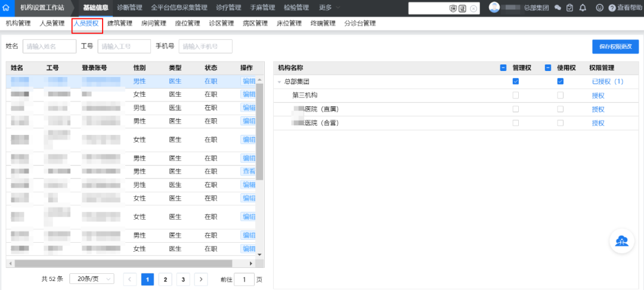Click the 请输入姓名 input field
Viewport: 644px width, 290px height.
coord(49,47)
